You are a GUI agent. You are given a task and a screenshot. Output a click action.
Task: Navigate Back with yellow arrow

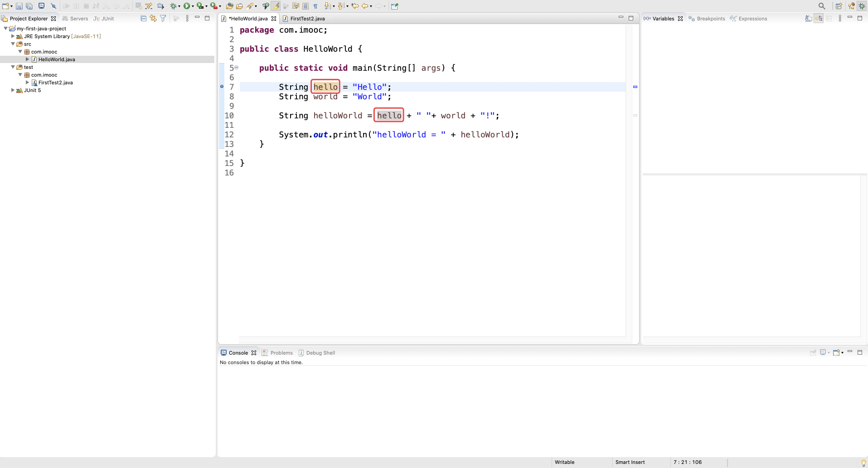(x=365, y=6)
